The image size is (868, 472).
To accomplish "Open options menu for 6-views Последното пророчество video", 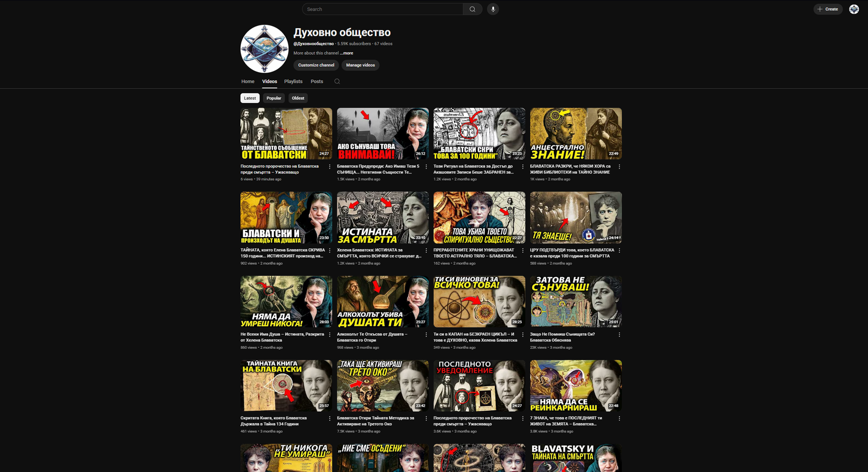I will (x=329, y=167).
